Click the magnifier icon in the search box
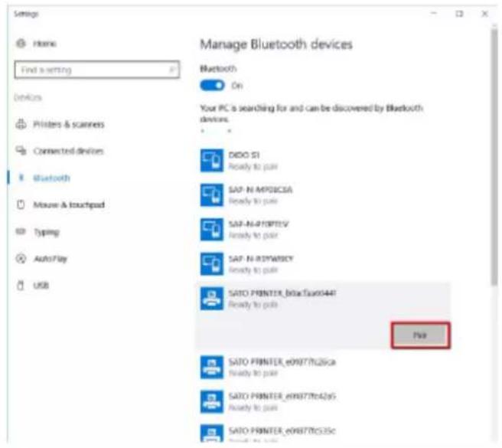502x448 pixels. pos(172,69)
